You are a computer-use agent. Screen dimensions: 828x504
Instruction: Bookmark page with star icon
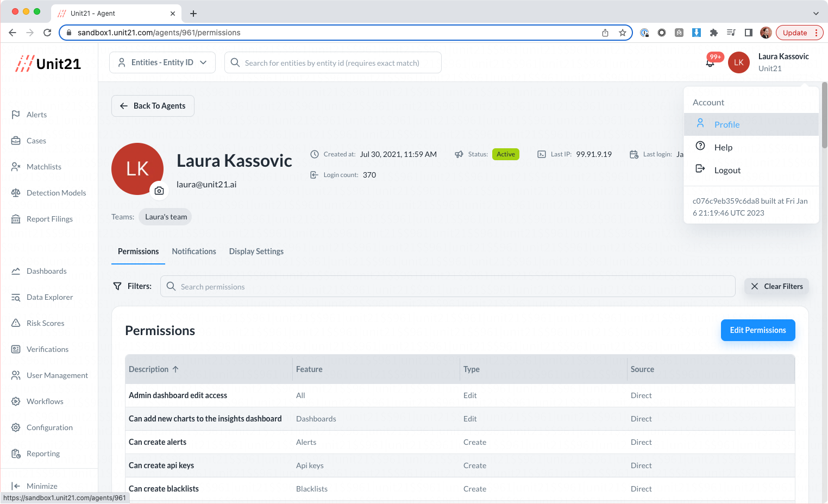point(623,33)
